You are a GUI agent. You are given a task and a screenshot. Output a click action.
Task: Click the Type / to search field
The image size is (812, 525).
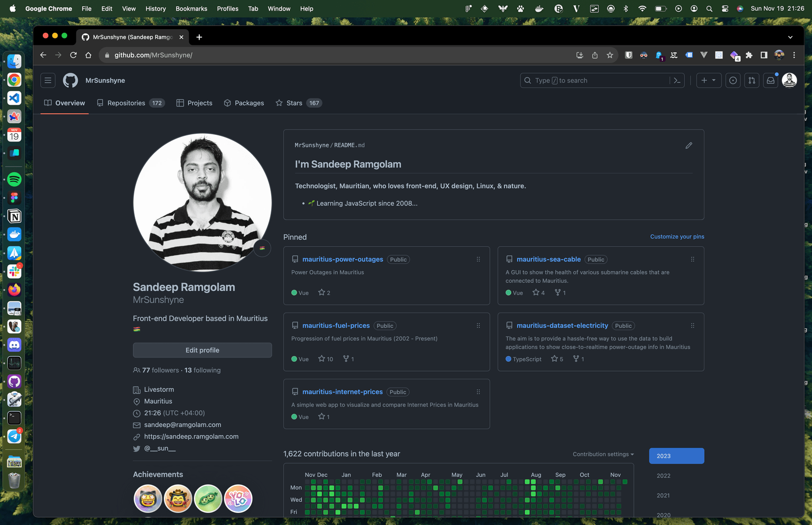pos(595,80)
